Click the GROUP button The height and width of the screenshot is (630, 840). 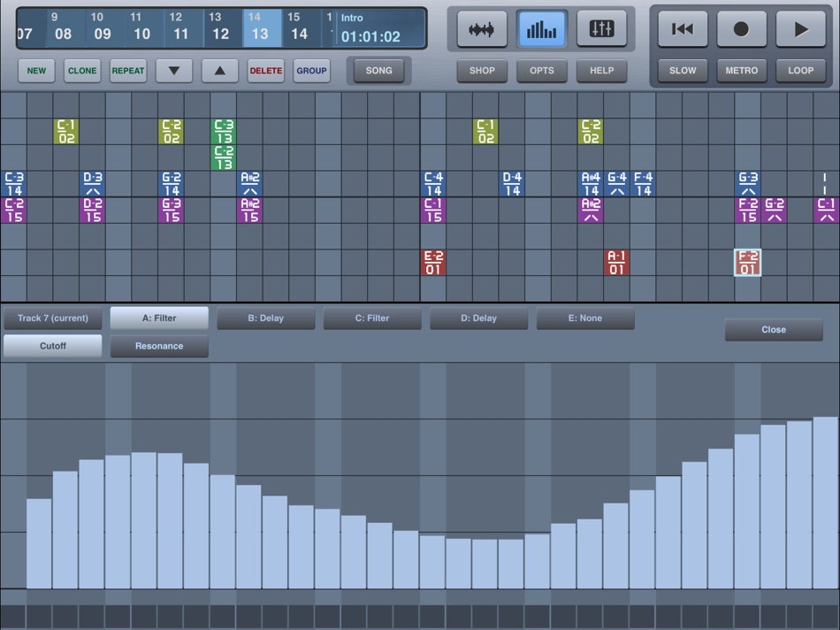[312, 71]
